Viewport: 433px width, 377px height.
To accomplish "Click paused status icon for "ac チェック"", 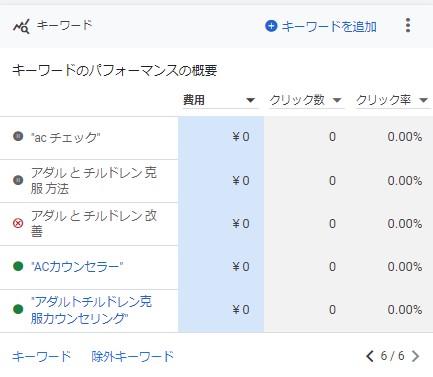I will (18, 136).
